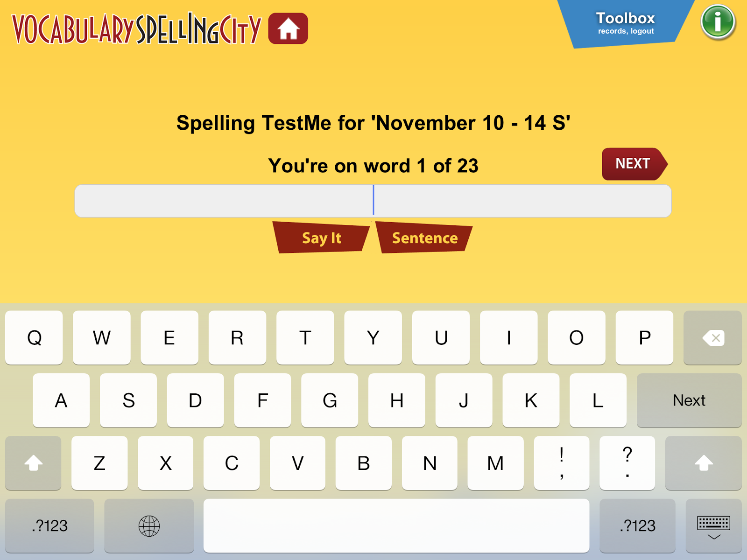This screenshot has width=747, height=560.
Task: Open the Toolbox records, logout tab
Action: (626, 23)
